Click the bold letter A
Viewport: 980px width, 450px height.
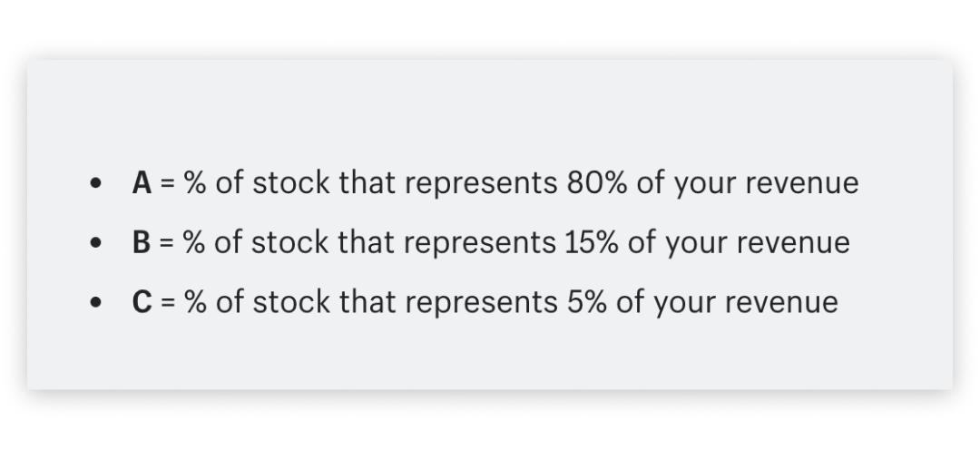tap(142, 183)
